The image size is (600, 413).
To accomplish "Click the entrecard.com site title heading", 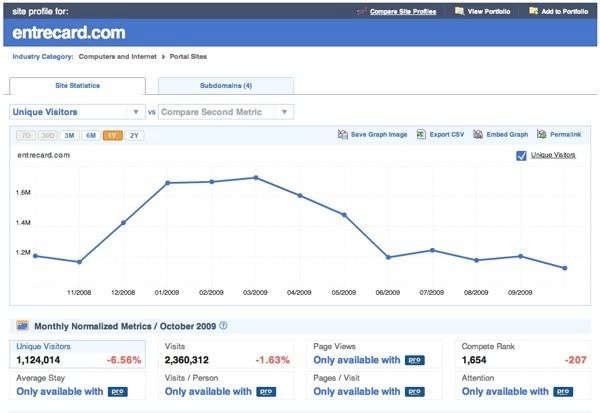I will click(69, 33).
